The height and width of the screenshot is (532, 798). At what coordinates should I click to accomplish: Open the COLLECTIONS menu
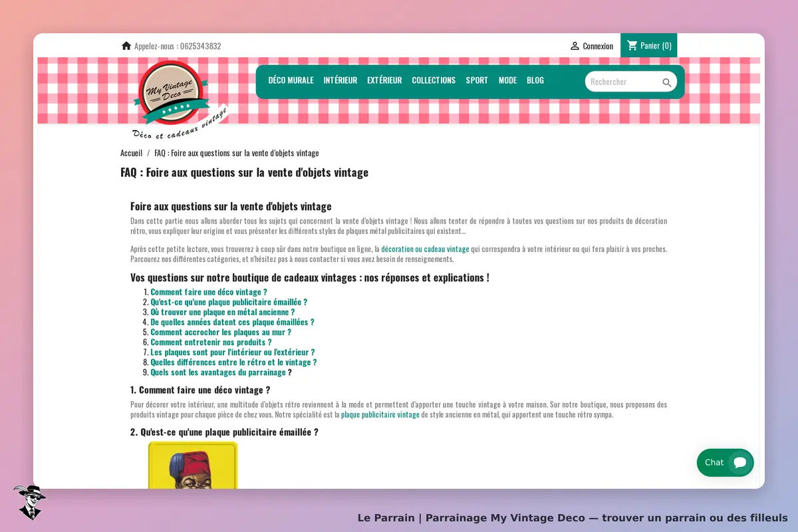434,80
